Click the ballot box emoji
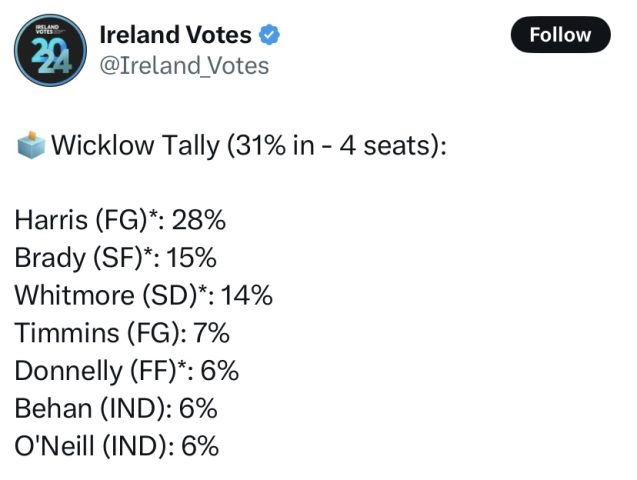 pos(32,146)
